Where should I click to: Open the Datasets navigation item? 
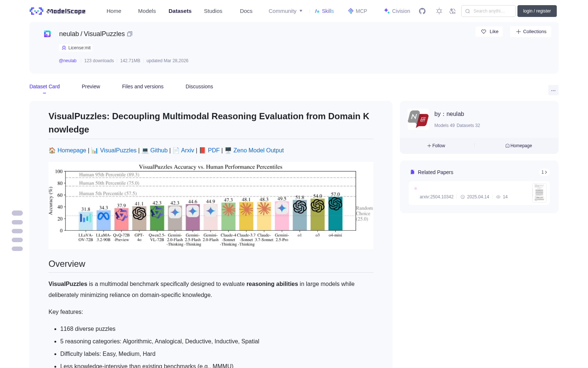(180, 11)
